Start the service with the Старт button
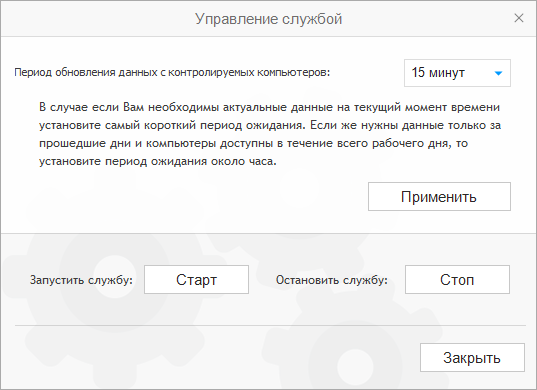Viewport: 537px width, 390px height. 196,279
